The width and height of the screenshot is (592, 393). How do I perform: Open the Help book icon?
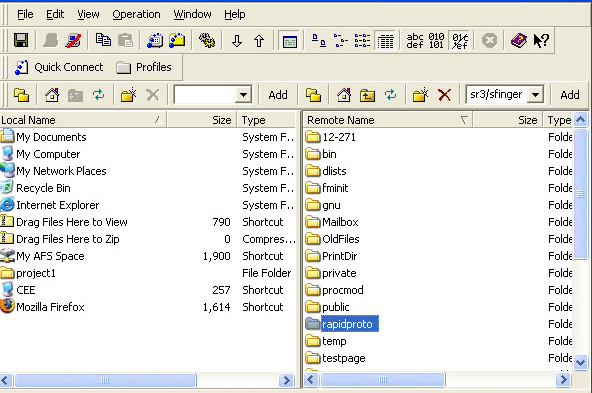[519, 40]
